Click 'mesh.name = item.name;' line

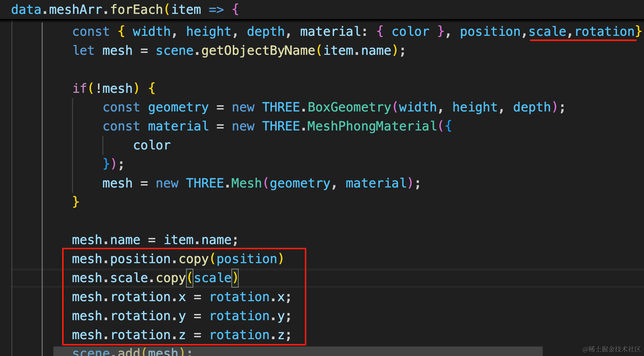(155, 240)
